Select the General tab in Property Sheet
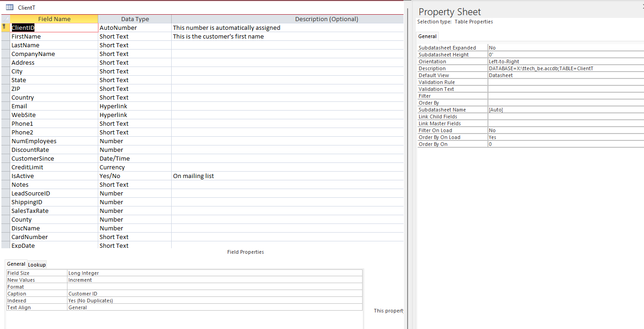Screen dimensions: 644x329 [427, 36]
